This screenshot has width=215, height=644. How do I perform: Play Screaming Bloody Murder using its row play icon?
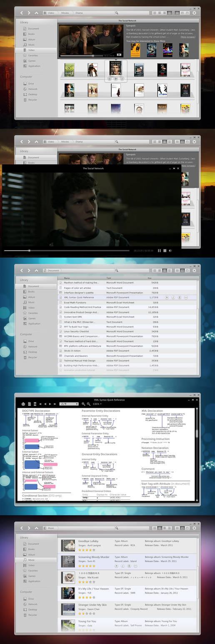(117, 566)
